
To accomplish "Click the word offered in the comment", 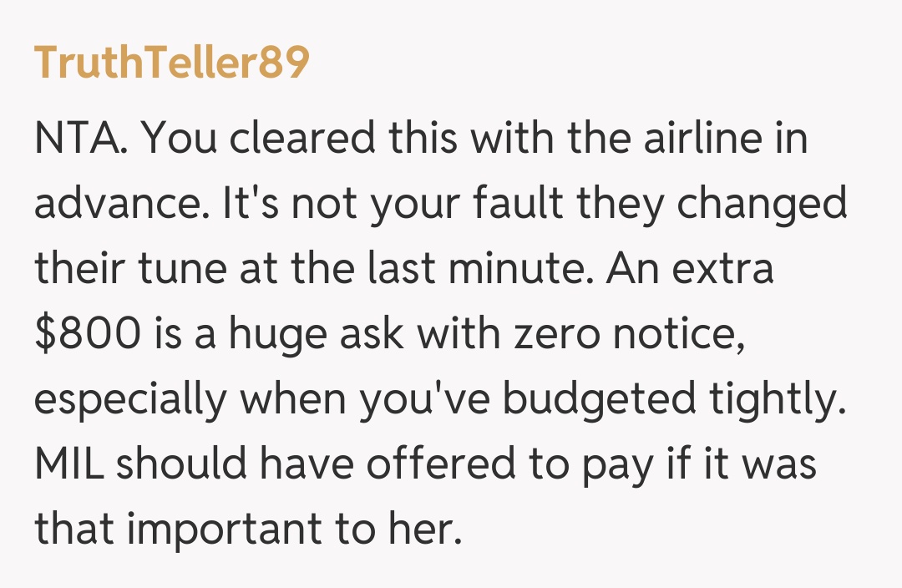I will point(442,465).
